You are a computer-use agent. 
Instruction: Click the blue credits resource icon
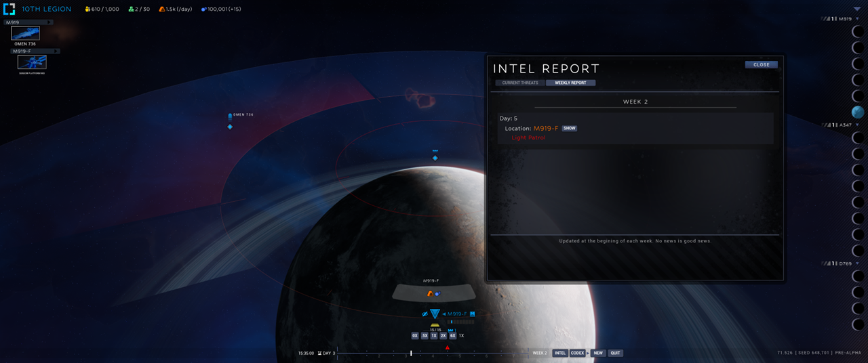[x=203, y=9]
